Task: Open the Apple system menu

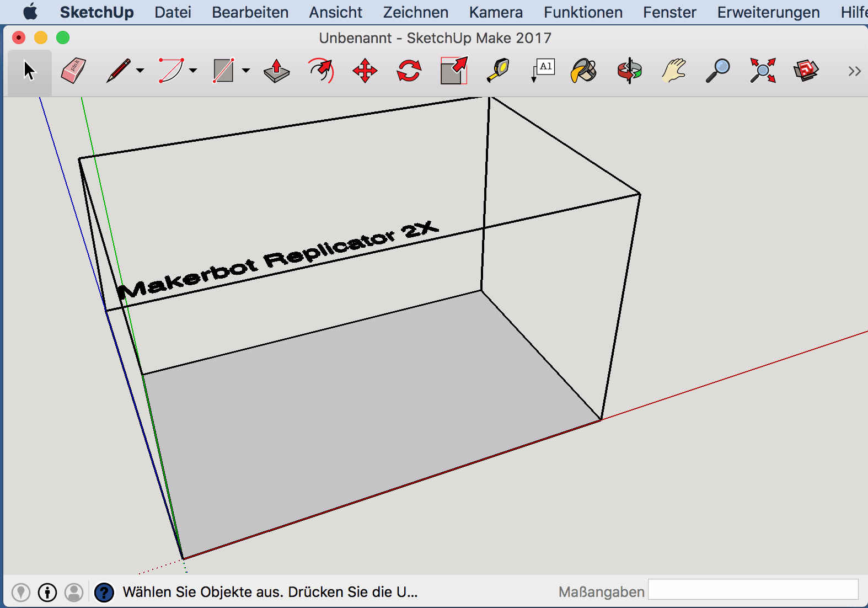Action: coord(31,12)
